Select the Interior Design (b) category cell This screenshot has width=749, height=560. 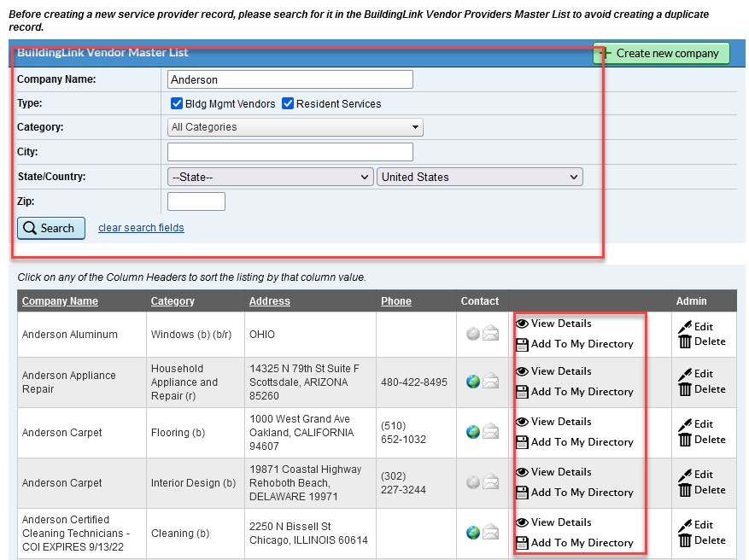point(194,483)
